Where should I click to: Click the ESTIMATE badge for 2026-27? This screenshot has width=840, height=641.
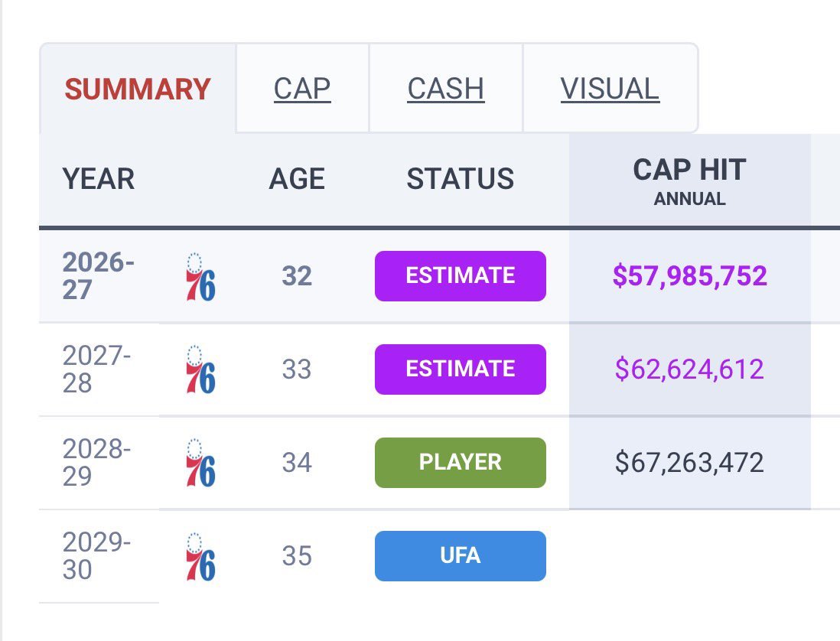461,276
